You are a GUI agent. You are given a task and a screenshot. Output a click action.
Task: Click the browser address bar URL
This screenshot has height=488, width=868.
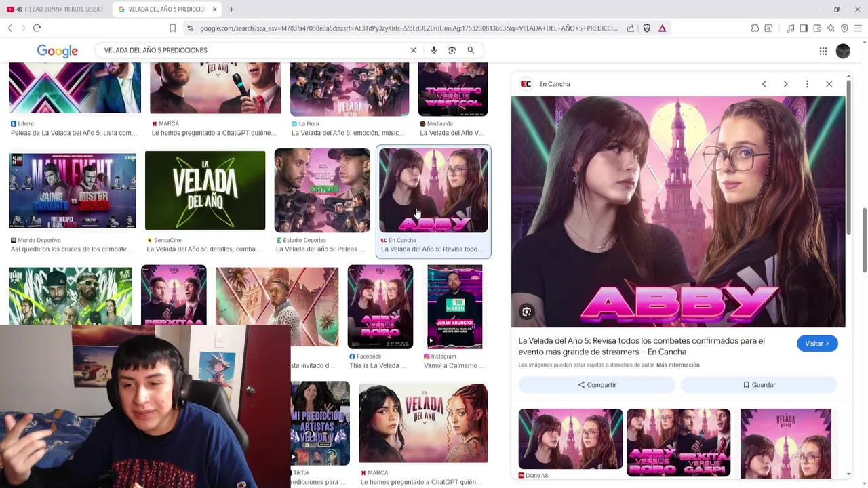[408, 28]
